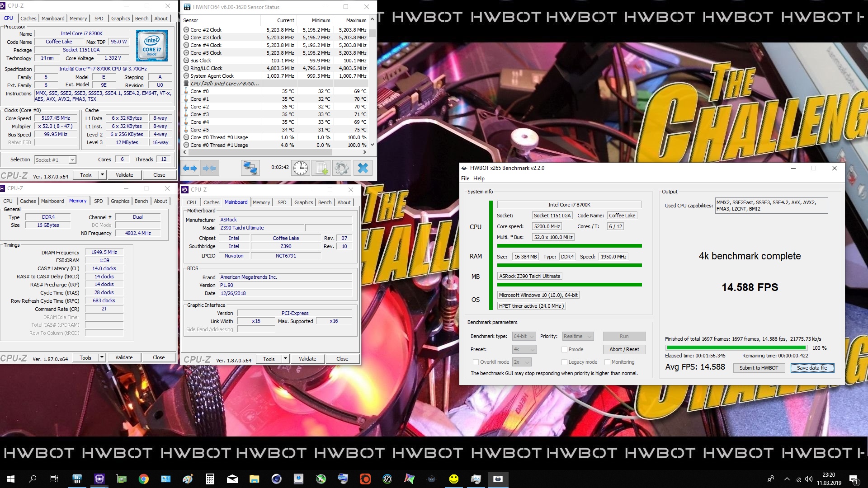Switch to Bench tab in CPU-Z CPU window
The height and width of the screenshot is (488, 868).
(142, 19)
